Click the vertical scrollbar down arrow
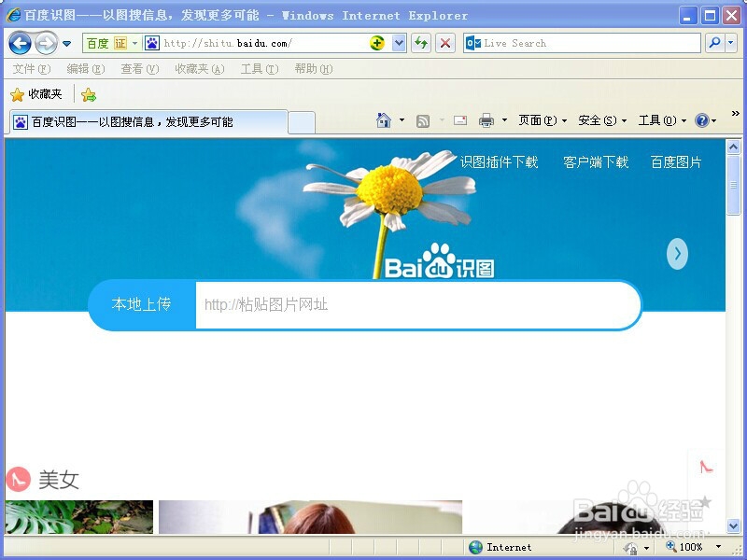747x560 pixels. point(733,525)
